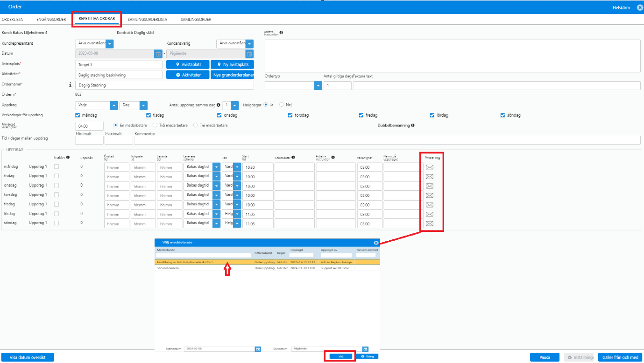Switch to the Engångsorder tab

pyautogui.click(x=51, y=20)
